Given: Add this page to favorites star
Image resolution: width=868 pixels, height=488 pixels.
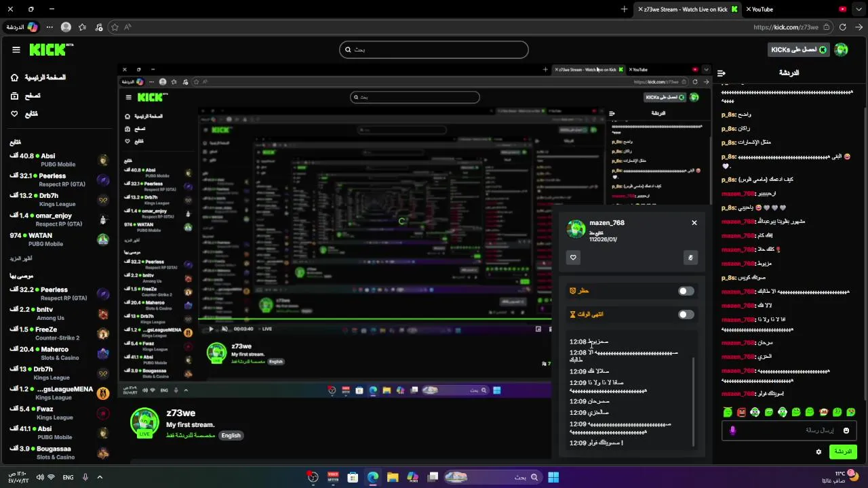Looking at the screenshot, I should point(115,27).
